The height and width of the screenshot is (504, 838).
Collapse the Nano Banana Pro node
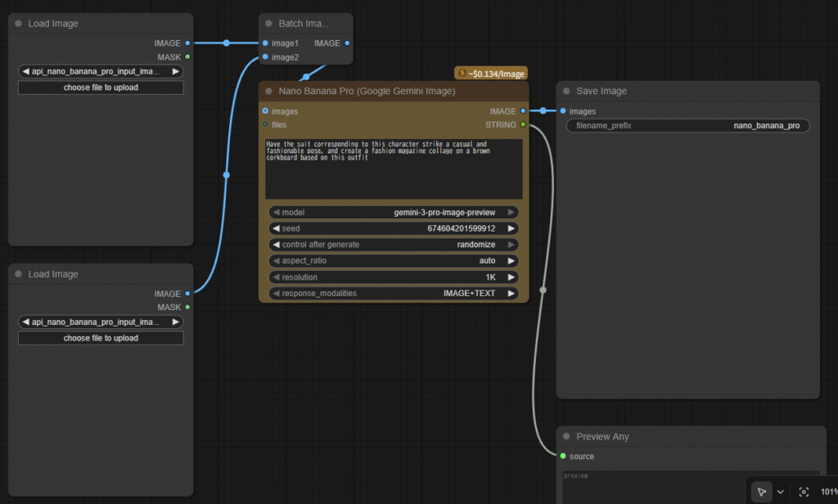click(268, 92)
